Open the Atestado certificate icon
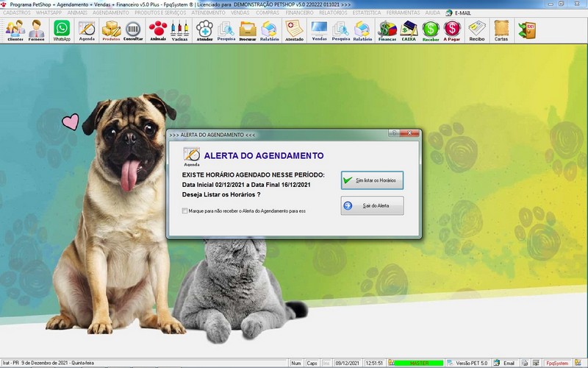The image size is (588, 368). pos(295,30)
